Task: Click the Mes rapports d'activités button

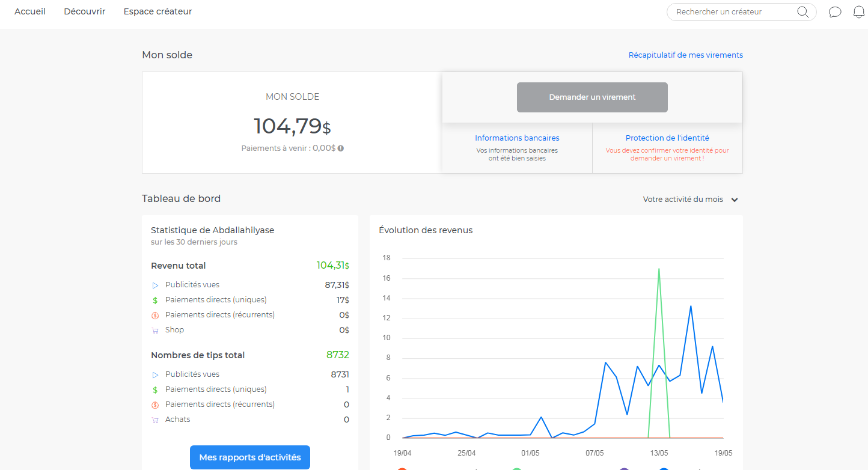Action: [250, 457]
